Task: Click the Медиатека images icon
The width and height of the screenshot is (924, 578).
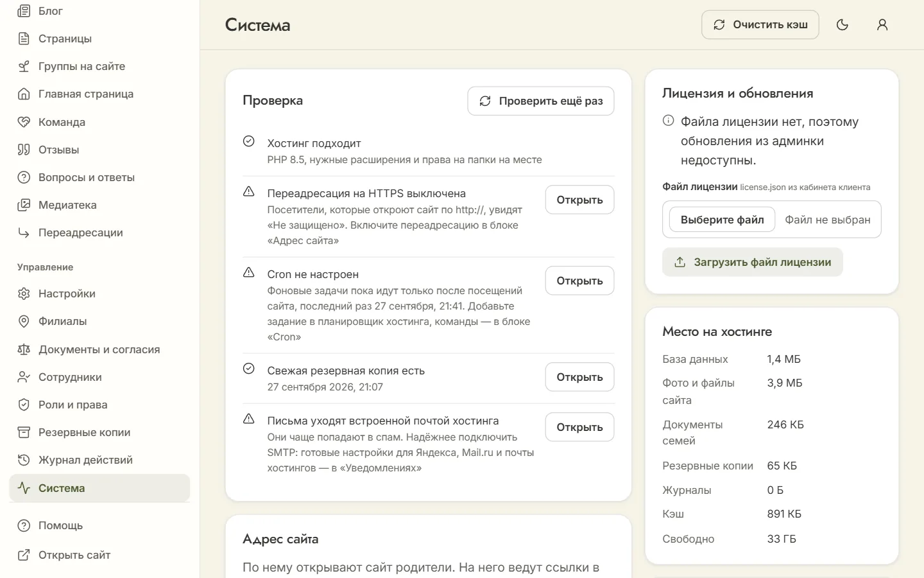Action: tap(24, 205)
